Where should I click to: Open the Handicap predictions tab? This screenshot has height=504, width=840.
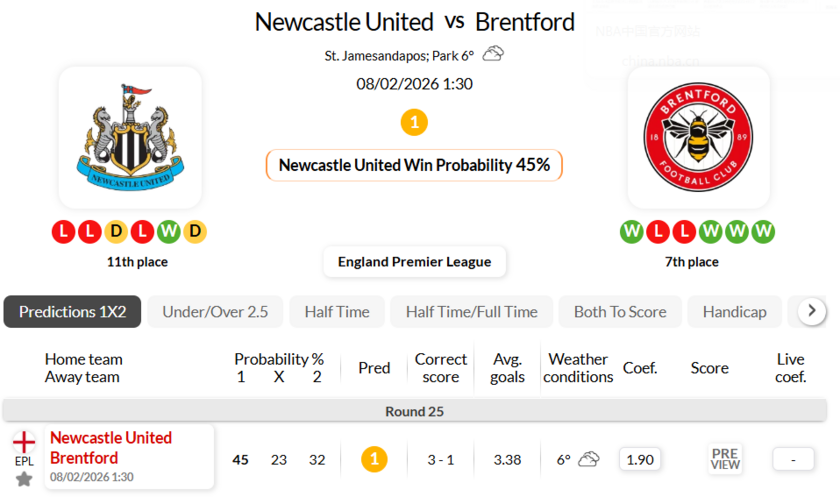(x=734, y=312)
